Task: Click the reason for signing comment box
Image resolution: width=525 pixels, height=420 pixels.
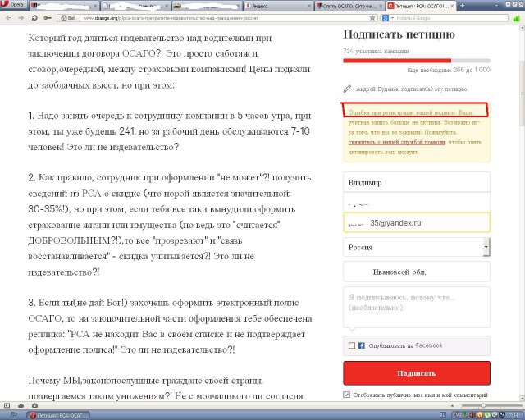Action: click(417, 307)
